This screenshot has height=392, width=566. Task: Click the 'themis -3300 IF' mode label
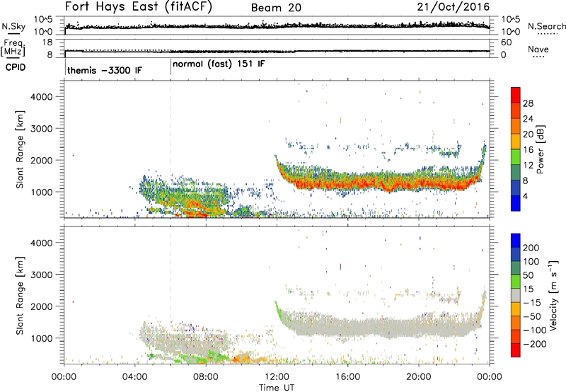click(x=105, y=70)
